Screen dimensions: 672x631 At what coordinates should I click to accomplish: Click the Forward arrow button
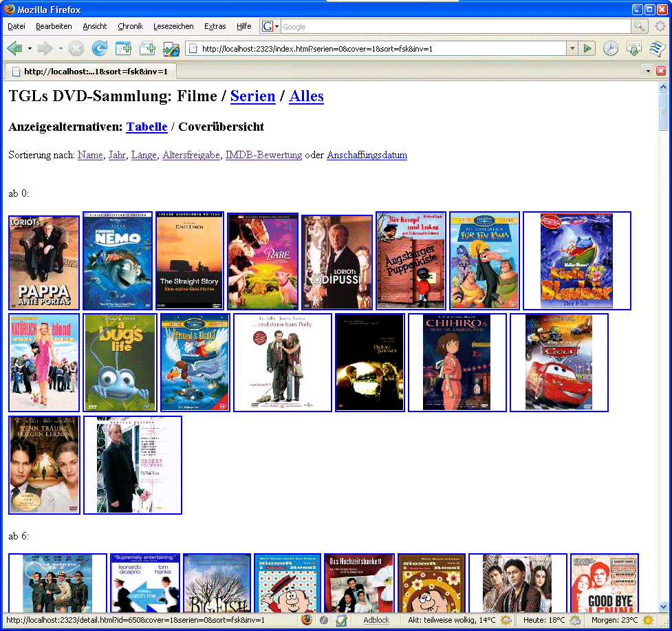[x=45, y=48]
